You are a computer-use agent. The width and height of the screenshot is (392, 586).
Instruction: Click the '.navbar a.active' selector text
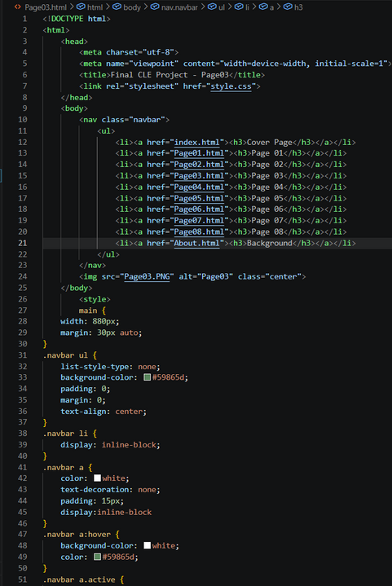tap(79, 579)
